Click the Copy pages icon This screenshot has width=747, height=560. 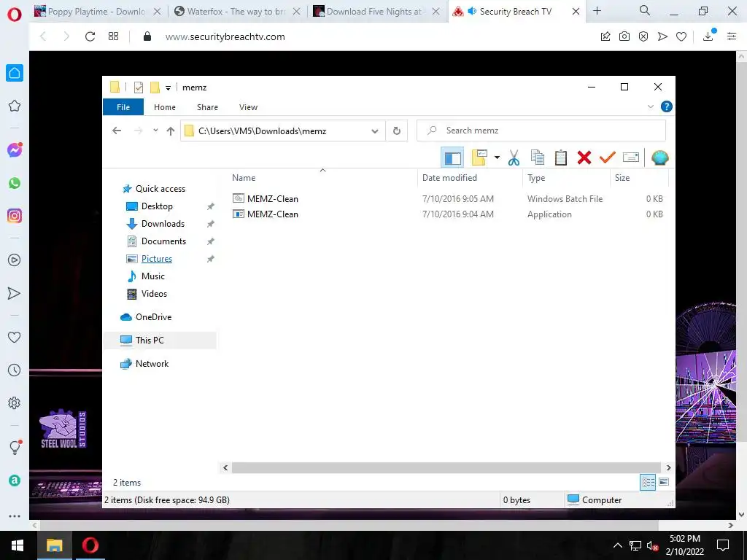538,157
